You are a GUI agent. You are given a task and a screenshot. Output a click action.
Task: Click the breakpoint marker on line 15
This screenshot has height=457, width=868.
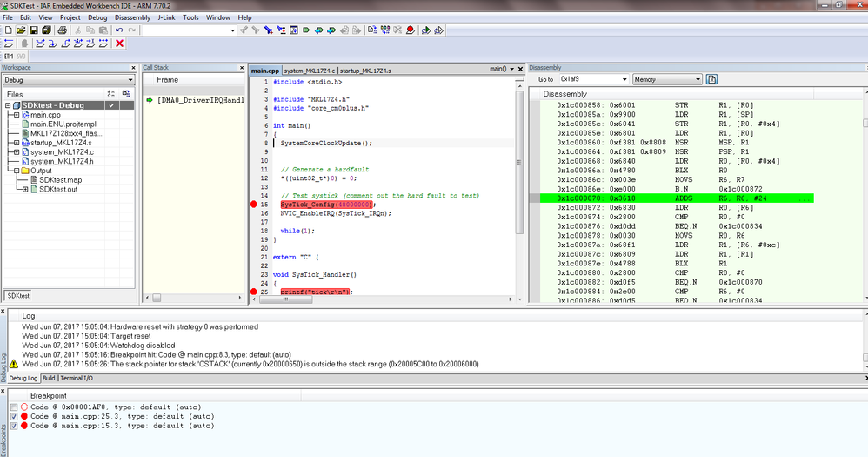click(x=254, y=204)
